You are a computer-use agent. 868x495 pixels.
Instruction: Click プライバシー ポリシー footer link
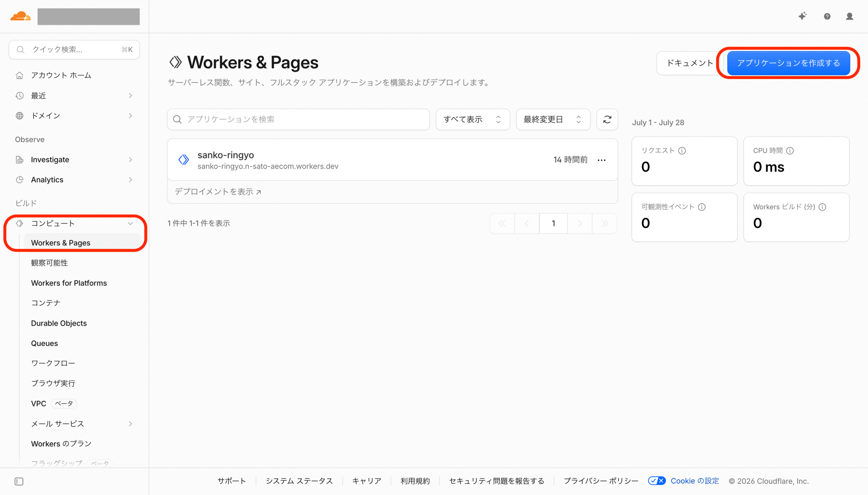pyautogui.click(x=601, y=481)
